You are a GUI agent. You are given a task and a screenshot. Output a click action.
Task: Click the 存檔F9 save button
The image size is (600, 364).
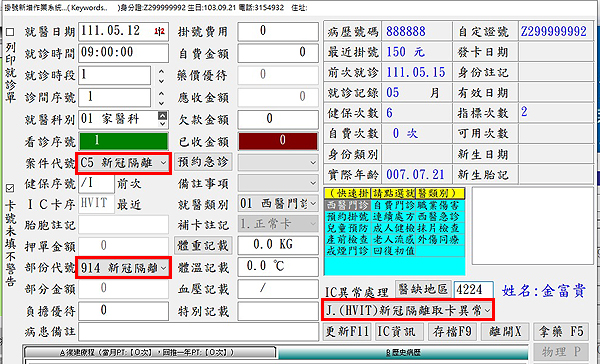coord(452,331)
